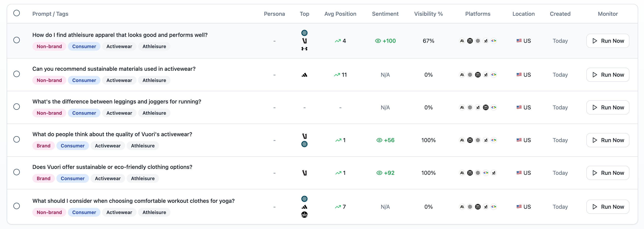Click the Anthropic icon in the athleisure apparel row
644x229 pixels.
[462, 41]
